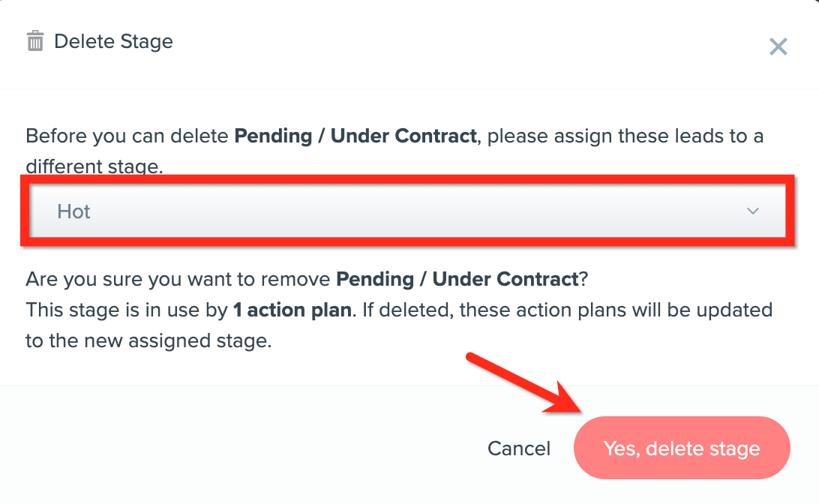Image resolution: width=819 pixels, height=504 pixels.
Task: Click the chevron arrow of stage dropdown
Action: [753, 211]
